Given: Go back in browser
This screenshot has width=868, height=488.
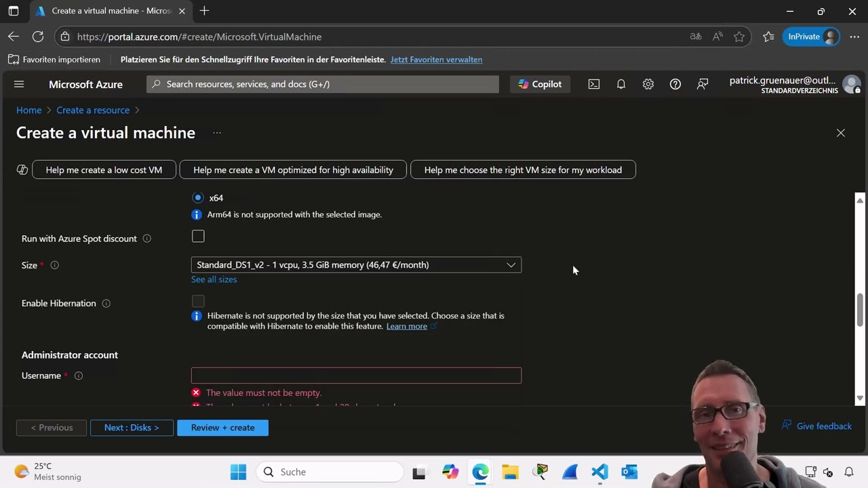Looking at the screenshot, I should tap(14, 37).
